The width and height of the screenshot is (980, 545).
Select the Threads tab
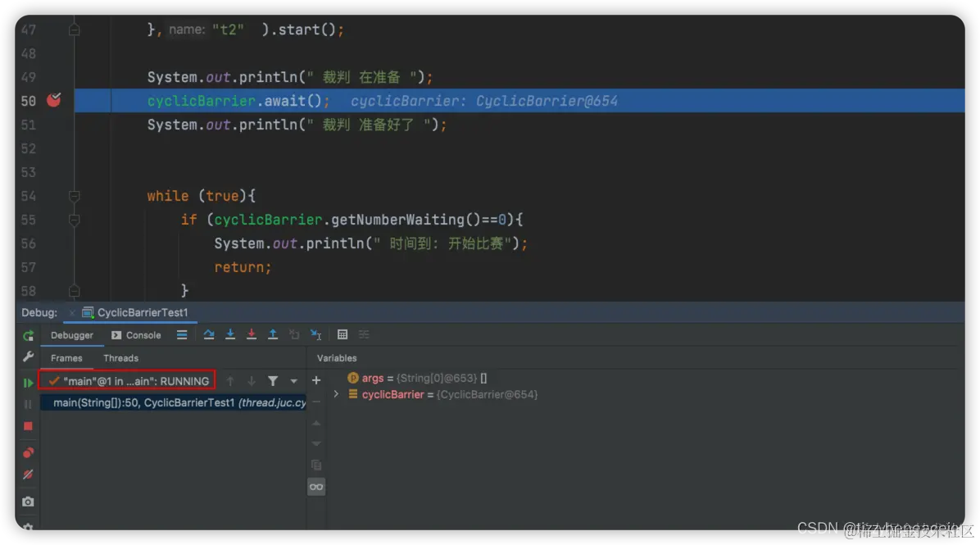(120, 358)
